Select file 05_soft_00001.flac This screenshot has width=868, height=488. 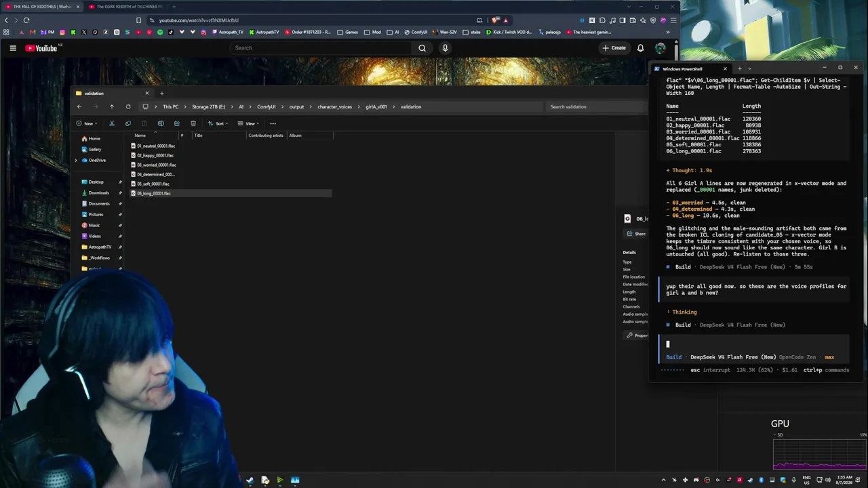pyautogui.click(x=154, y=184)
